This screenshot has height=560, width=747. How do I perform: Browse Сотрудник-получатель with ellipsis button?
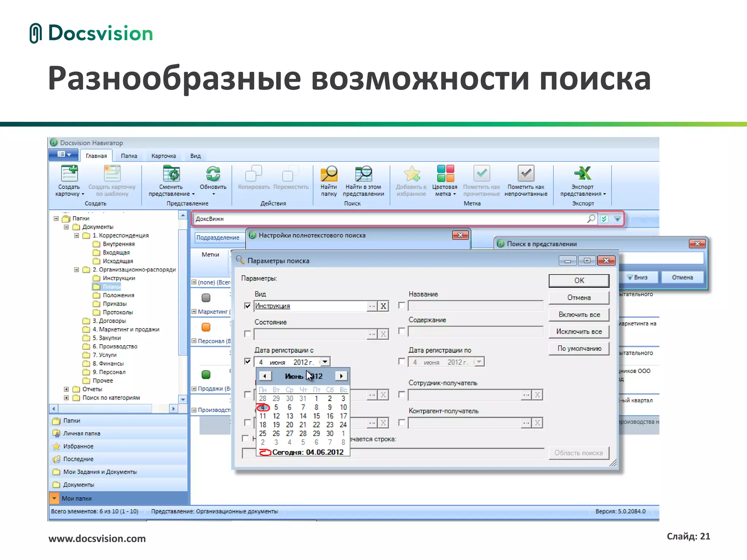click(526, 395)
